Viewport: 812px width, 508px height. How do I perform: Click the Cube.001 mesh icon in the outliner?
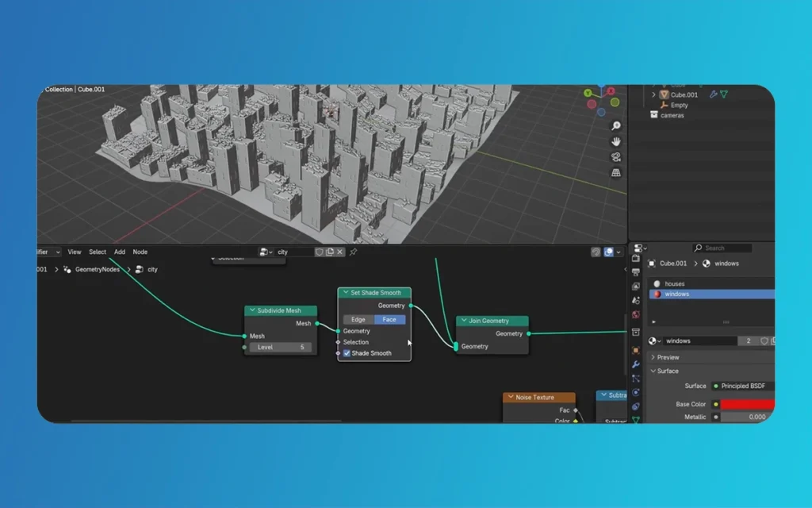[x=664, y=95]
